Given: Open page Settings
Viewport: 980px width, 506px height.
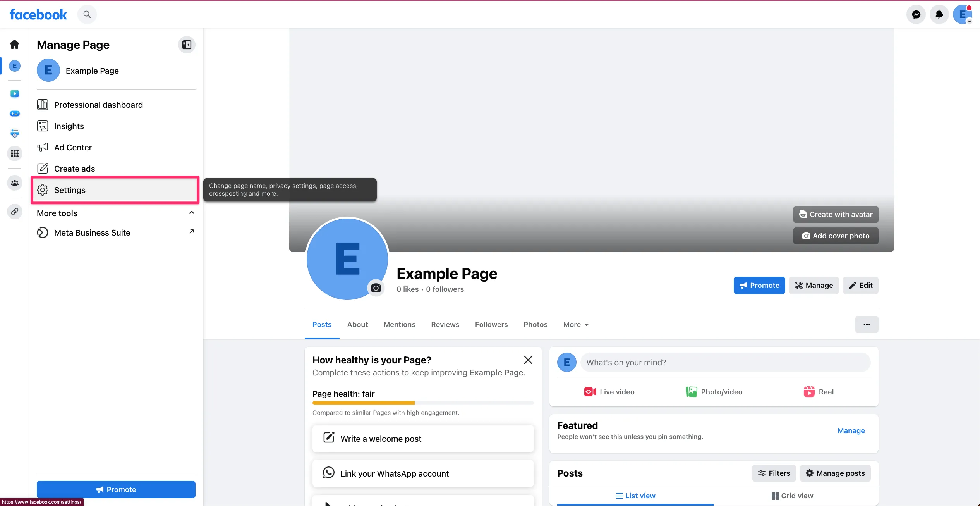Looking at the screenshot, I should pyautogui.click(x=116, y=190).
